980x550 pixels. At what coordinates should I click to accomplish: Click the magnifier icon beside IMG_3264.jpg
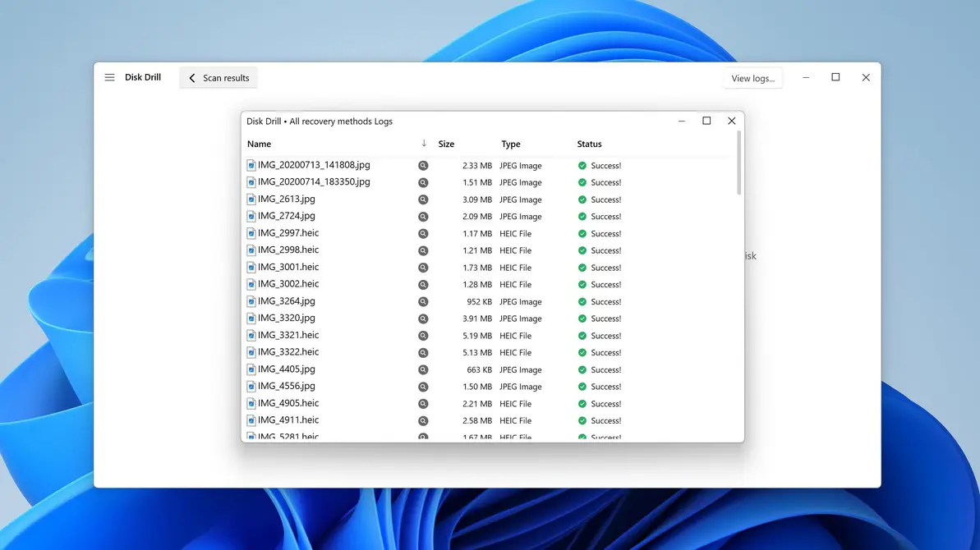click(x=423, y=301)
